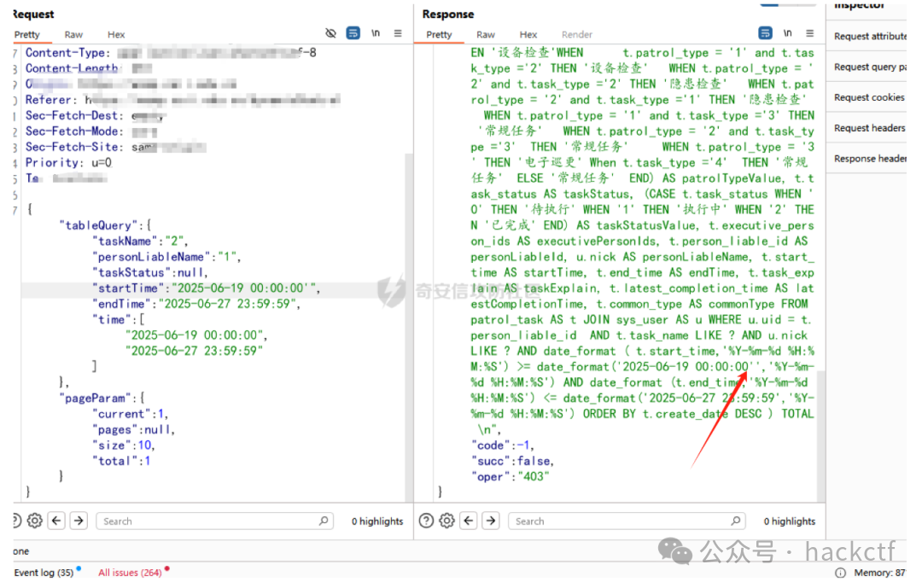Switch Response view to Hex tab

[x=528, y=34]
